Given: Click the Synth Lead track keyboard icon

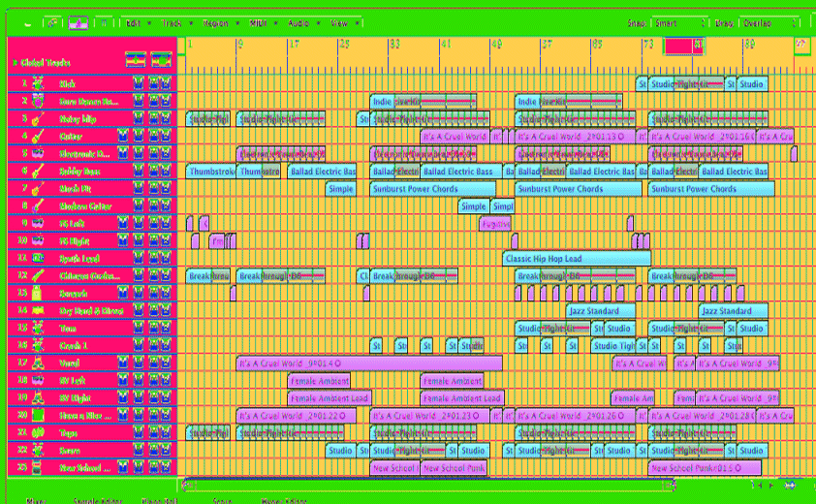Looking at the screenshot, I should [39, 259].
